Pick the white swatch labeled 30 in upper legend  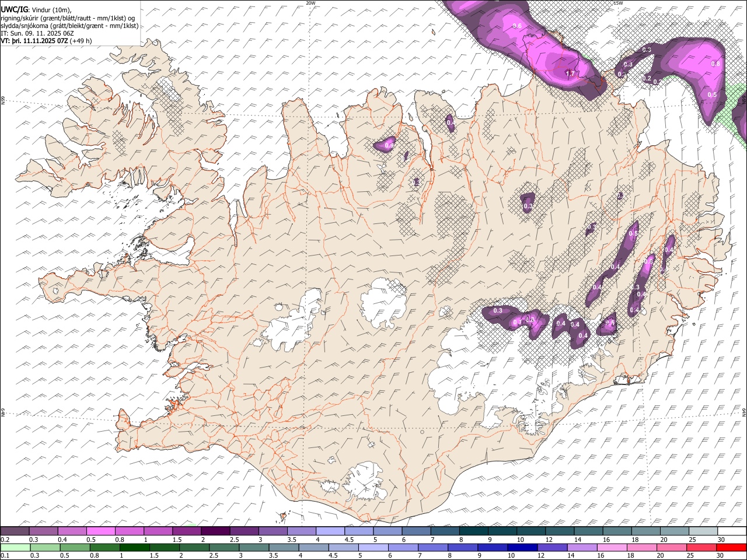[x=731, y=531]
